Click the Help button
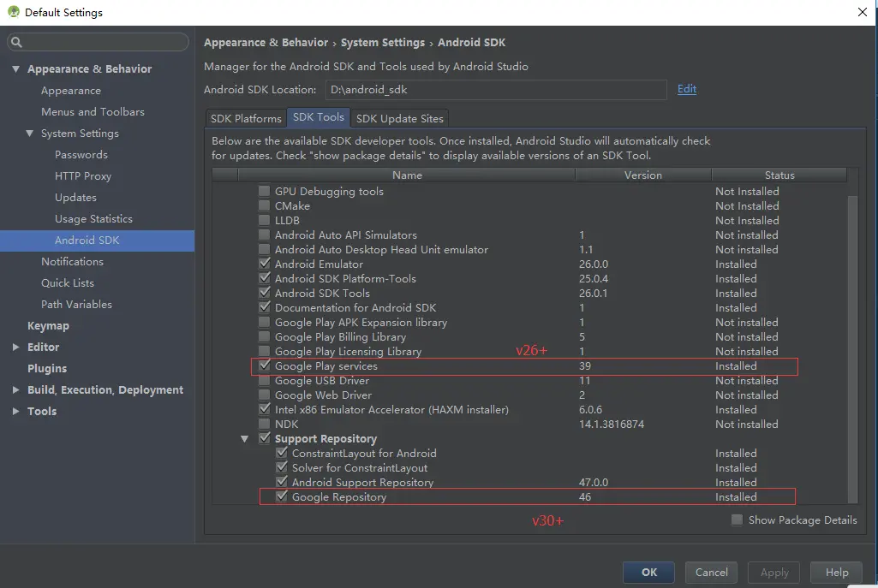878x588 pixels. 837,573
